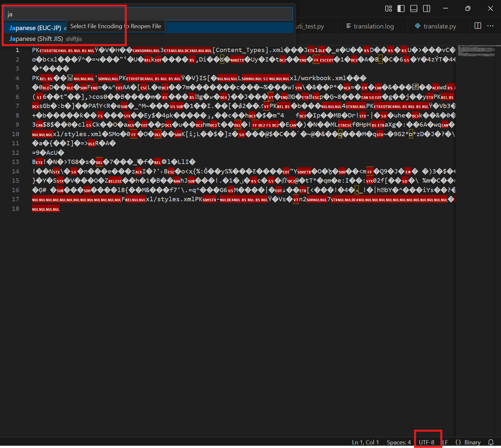Switch line endings by clicking LF

445,442
